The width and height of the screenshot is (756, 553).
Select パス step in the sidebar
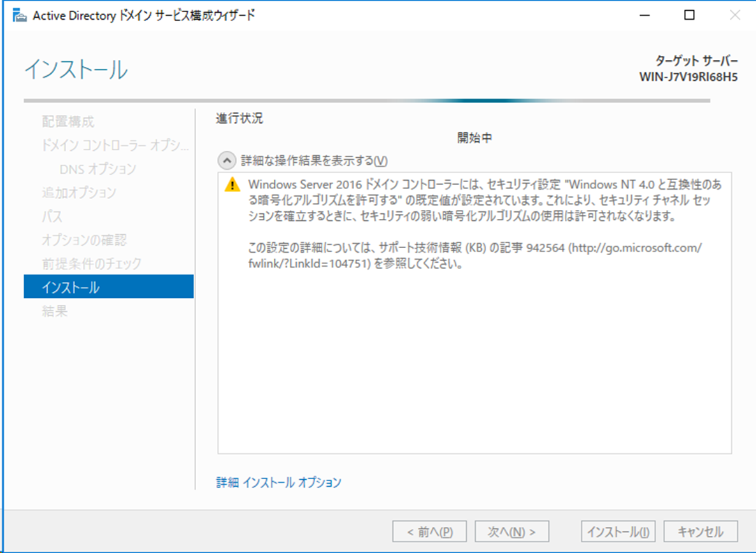click(52, 216)
